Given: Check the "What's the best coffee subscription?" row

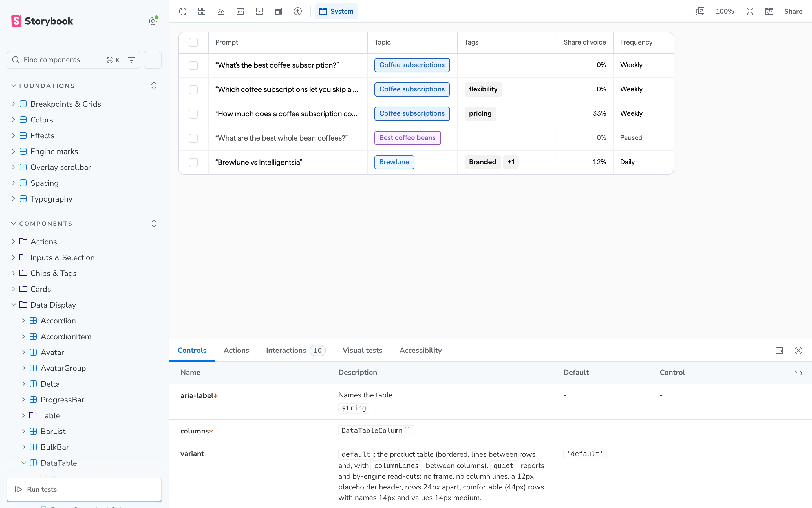Looking at the screenshot, I should pyautogui.click(x=193, y=65).
